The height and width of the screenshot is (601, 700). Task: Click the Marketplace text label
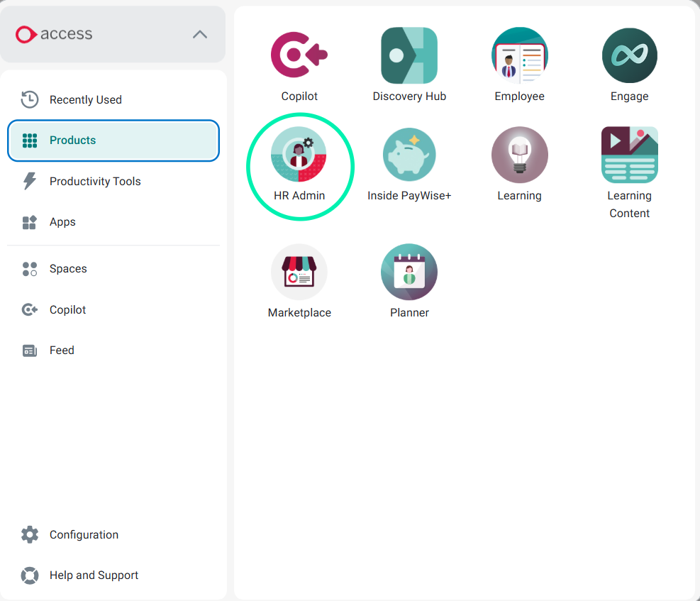[x=299, y=312]
